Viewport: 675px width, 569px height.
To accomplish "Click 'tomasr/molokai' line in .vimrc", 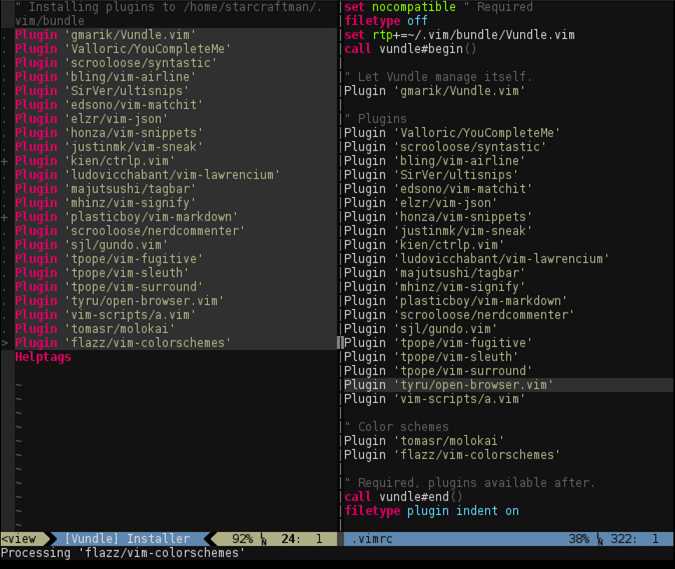I will click(x=424, y=441).
